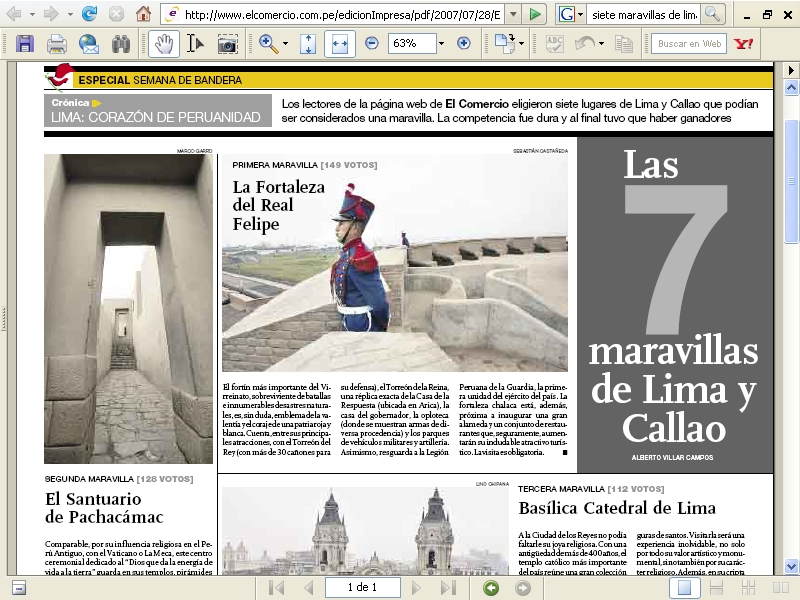Click the Pachacámac corridor photo
The height and width of the screenshot is (600, 800).
tap(128, 309)
